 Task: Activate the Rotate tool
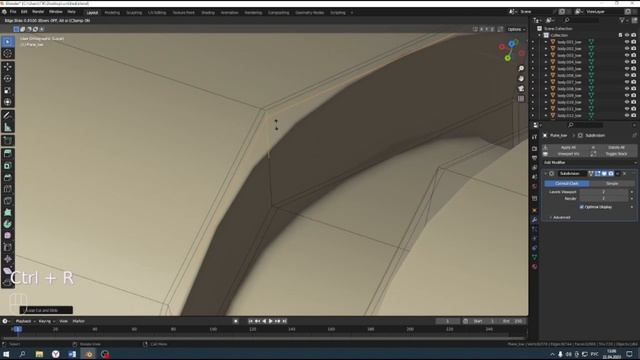coord(8,79)
